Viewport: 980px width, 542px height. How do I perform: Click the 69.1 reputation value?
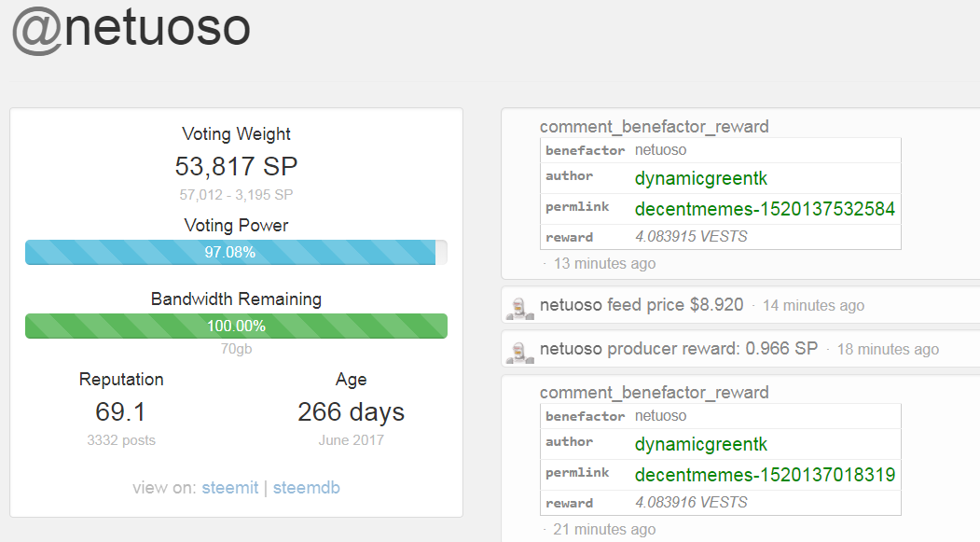[121, 411]
